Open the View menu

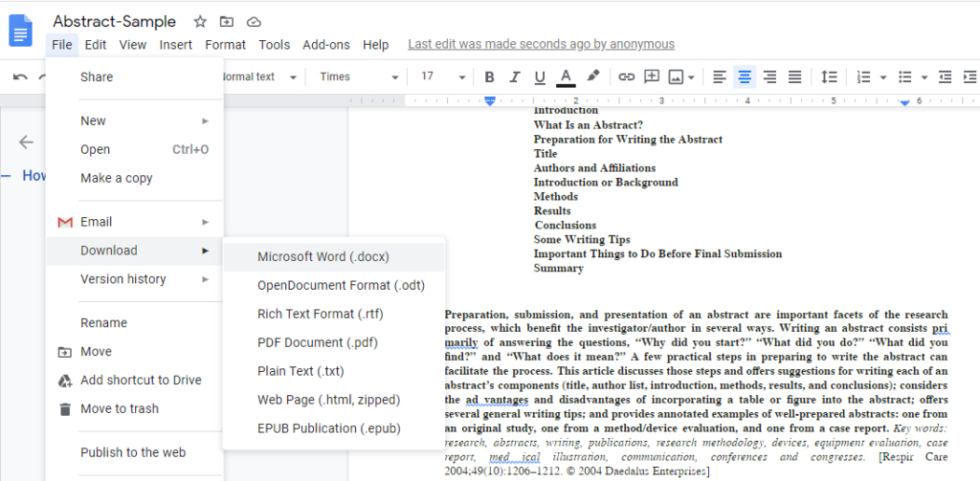pos(132,45)
